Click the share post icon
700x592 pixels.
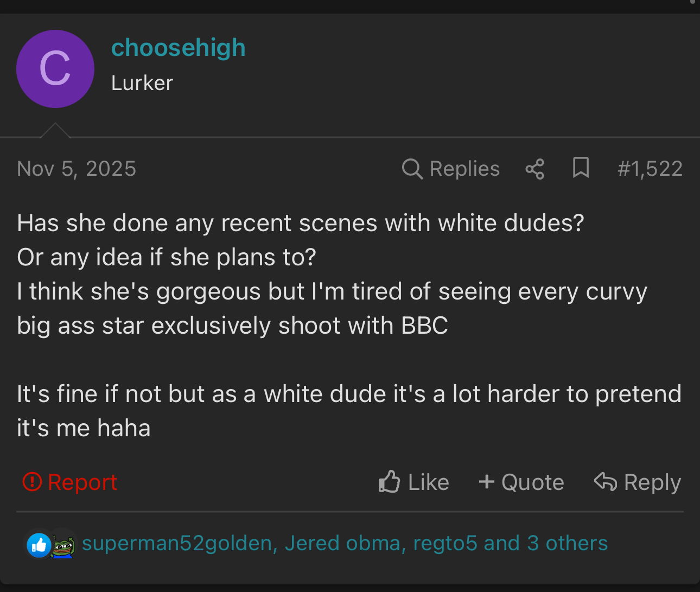(534, 169)
